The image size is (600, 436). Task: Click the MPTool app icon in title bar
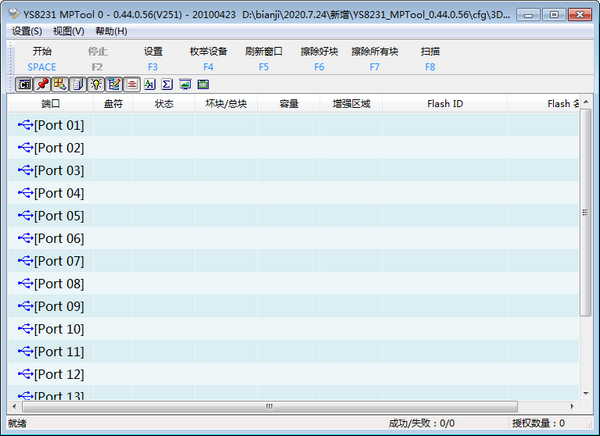pyautogui.click(x=14, y=14)
